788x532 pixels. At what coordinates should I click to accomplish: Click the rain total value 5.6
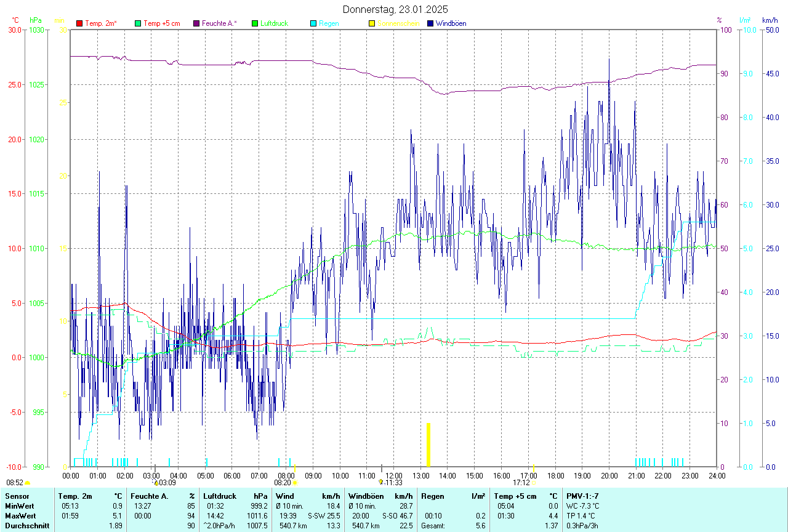click(480, 525)
